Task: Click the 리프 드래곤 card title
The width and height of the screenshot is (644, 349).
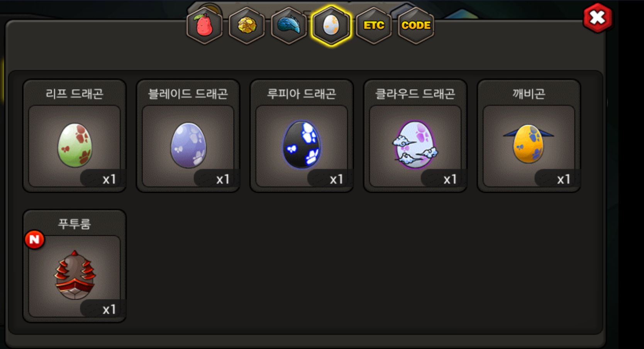Action: tap(75, 94)
